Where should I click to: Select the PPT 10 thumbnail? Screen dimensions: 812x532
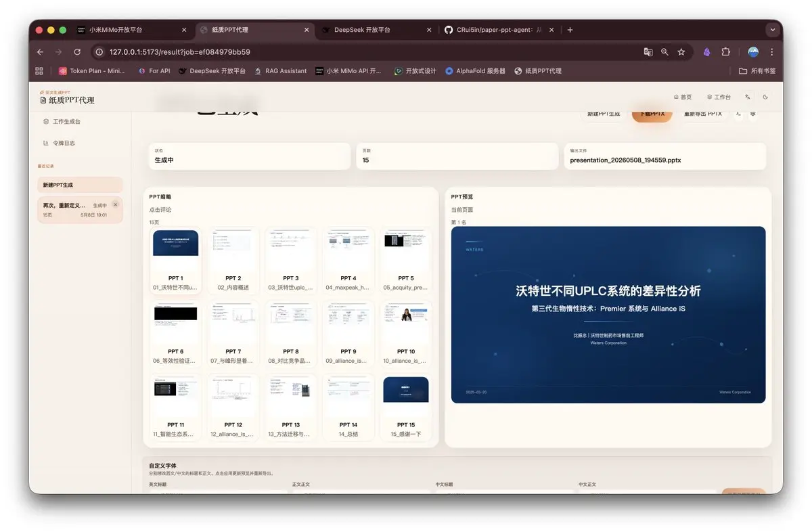click(406, 336)
